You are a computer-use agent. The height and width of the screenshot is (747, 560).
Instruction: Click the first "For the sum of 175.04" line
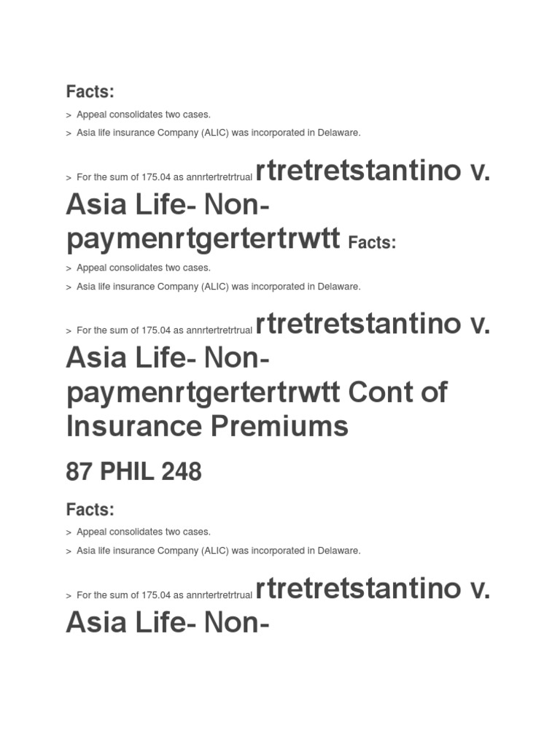tap(164, 177)
